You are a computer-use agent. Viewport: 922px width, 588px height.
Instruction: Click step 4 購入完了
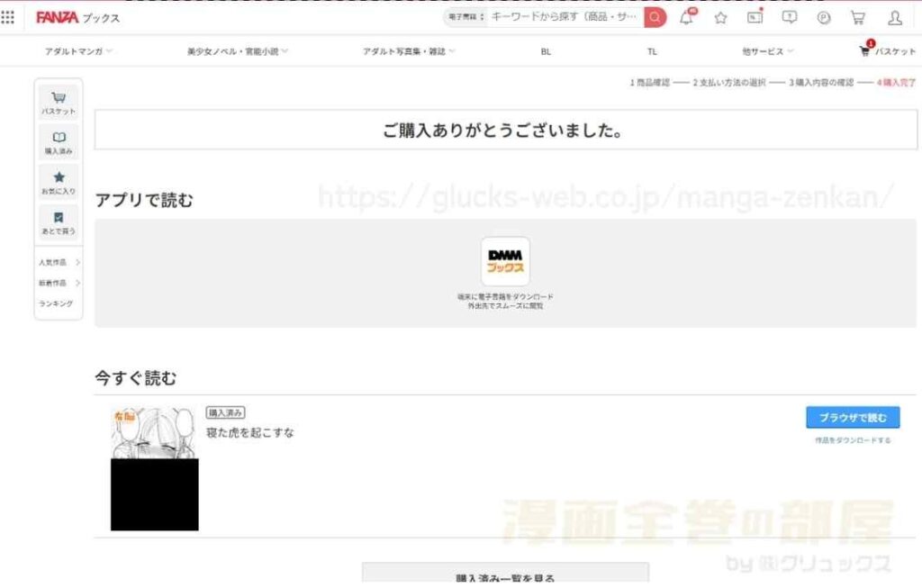(896, 83)
